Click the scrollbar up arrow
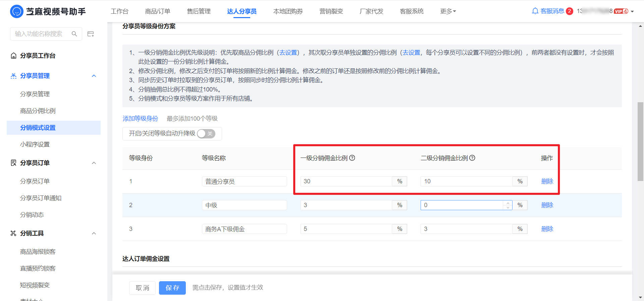Screen dimensions: 644x301 pyautogui.click(x=641, y=26)
